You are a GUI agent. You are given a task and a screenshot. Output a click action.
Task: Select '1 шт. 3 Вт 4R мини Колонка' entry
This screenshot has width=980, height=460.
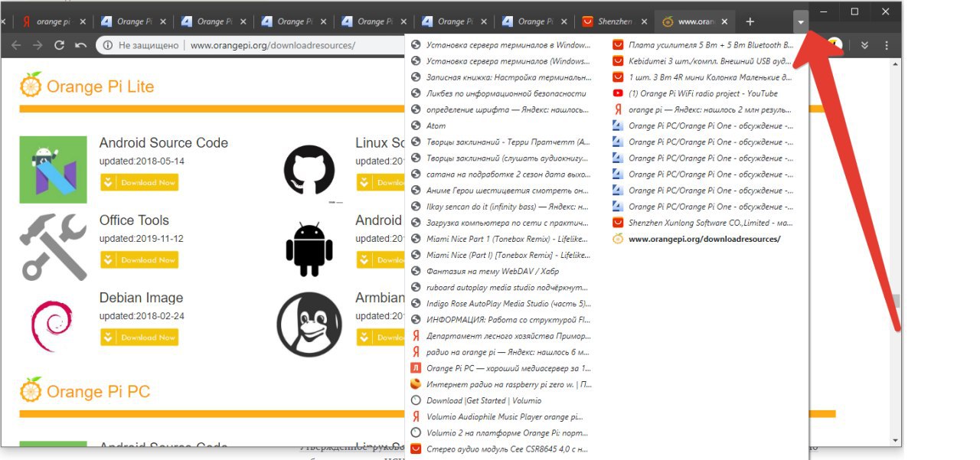click(x=703, y=77)
